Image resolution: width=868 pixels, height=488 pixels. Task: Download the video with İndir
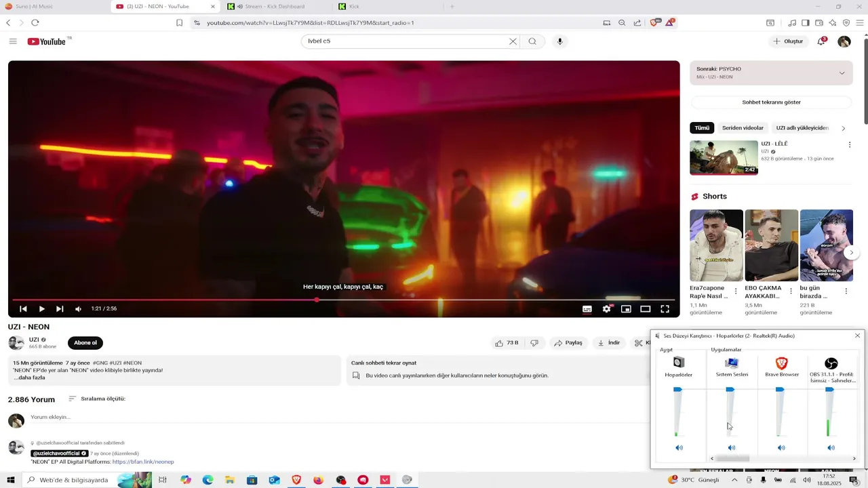point(609,343)
